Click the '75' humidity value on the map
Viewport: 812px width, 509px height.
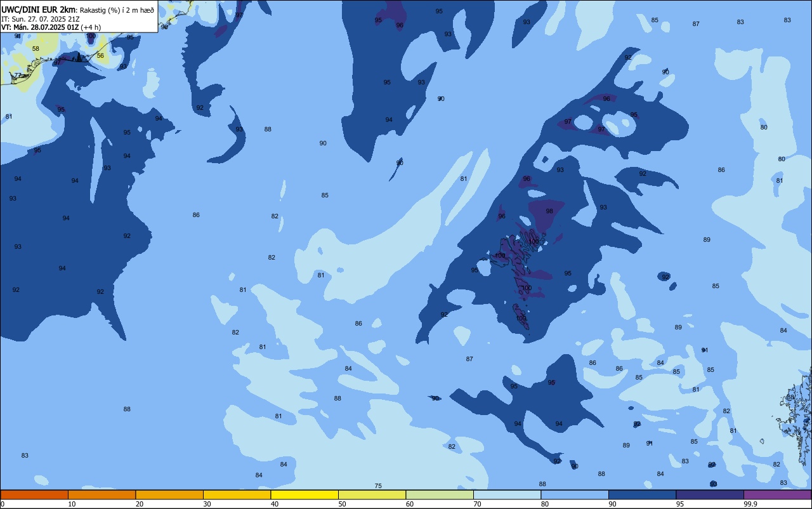(x=378, y=486)
